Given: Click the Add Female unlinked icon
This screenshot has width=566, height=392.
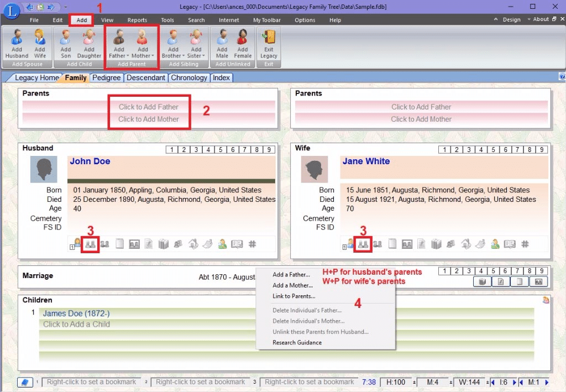Looking at the screenshot, I should (243, 44).
